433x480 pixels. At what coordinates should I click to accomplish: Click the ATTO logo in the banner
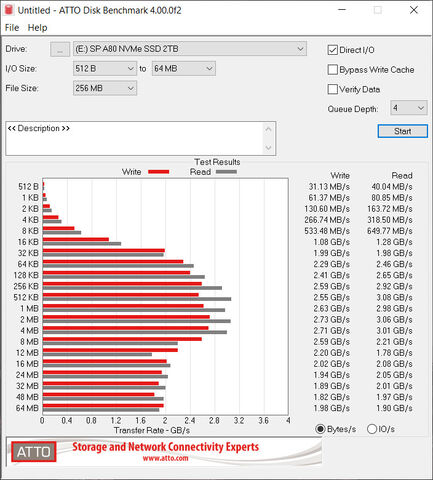coord(34,452)
